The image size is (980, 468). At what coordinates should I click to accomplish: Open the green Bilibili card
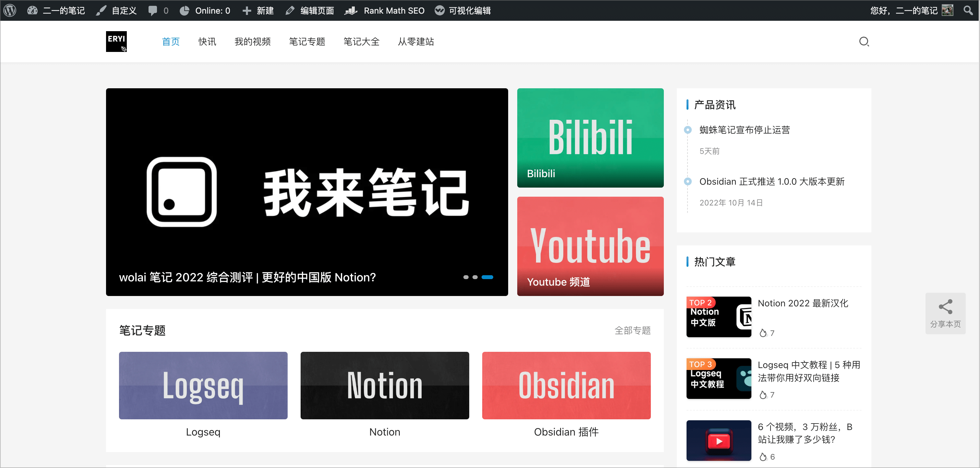[591, 138]
